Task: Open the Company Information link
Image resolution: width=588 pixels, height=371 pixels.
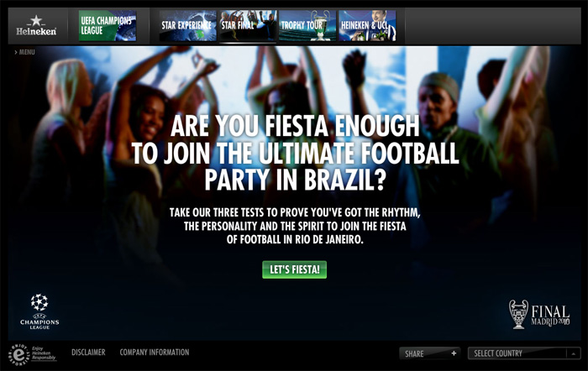Action: point(155,353)
